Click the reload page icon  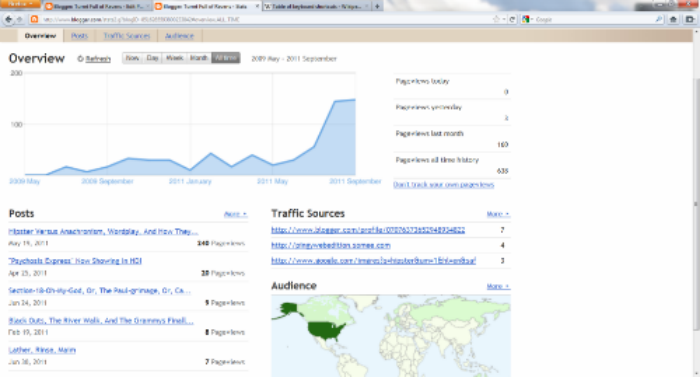pyautogui.click(x=512, y=19)
